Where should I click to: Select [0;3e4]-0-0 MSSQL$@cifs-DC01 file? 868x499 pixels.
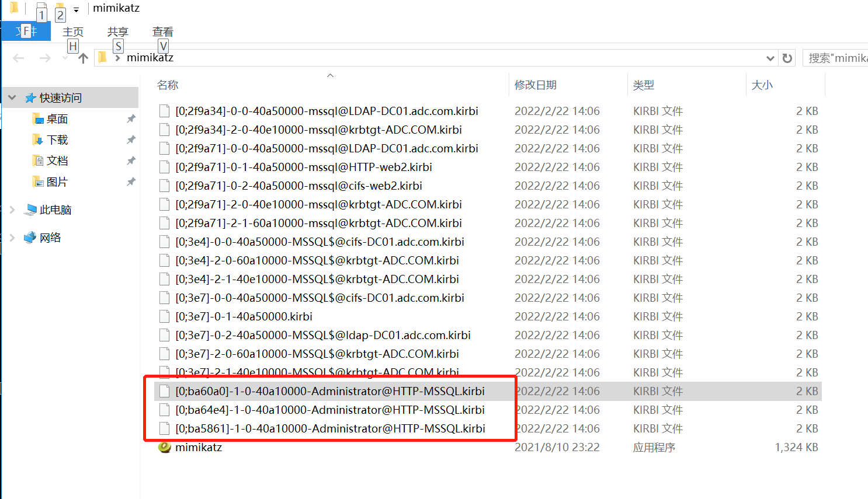(x=320, y=242)
